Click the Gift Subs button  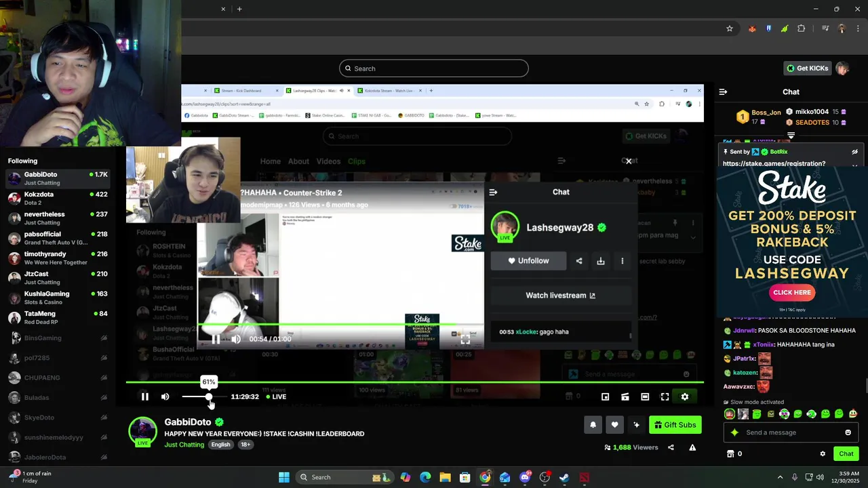coord(675,425)
